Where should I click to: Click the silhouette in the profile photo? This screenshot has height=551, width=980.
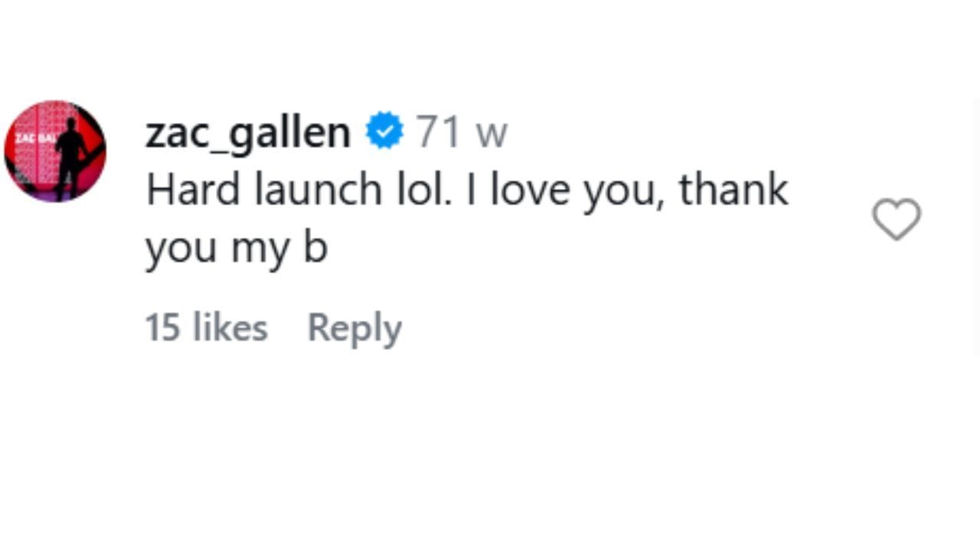click(x=71, y=155)
